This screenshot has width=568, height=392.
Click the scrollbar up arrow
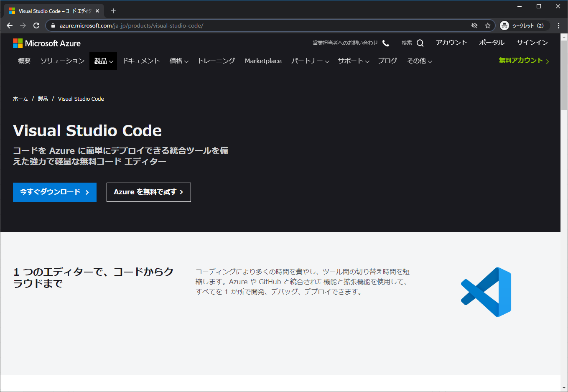[x=564, y=36]
